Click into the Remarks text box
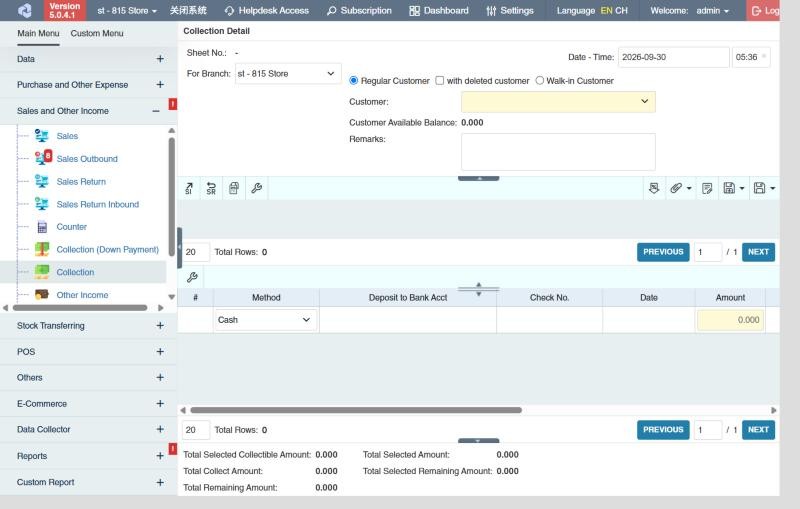 (558, 151)
